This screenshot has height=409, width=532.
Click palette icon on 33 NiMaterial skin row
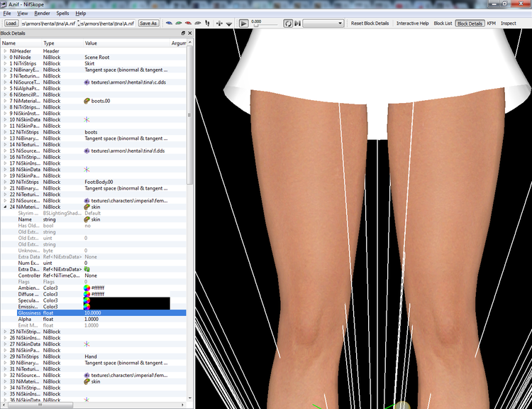point(87,381)
